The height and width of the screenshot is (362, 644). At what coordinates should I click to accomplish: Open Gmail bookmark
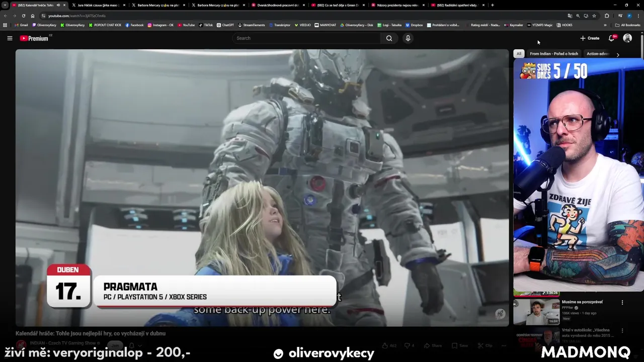click(x=22, y=25)
